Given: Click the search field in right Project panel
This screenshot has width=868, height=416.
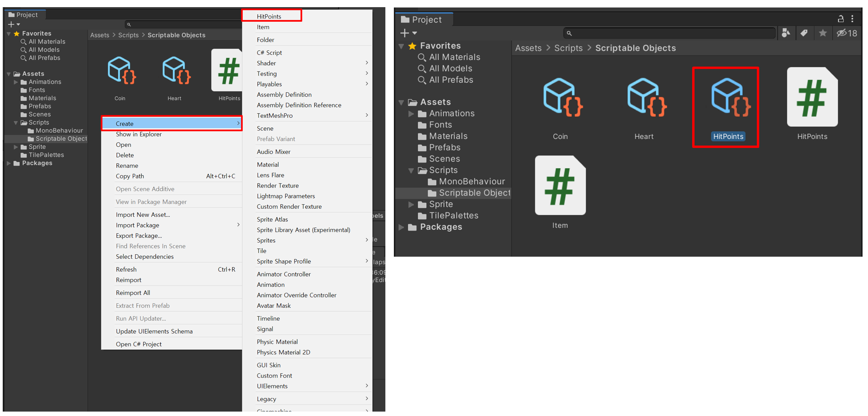Looking at the screenshot, I should point(670,33).
